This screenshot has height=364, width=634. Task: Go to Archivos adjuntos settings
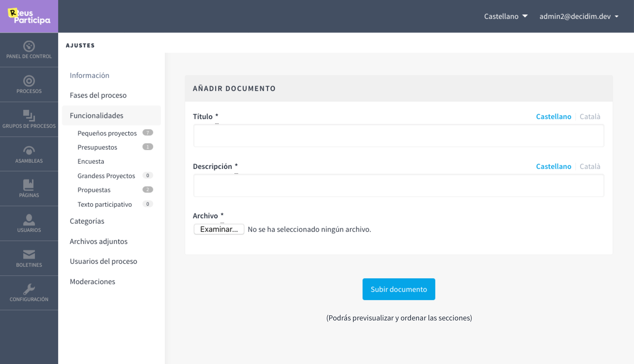99,241
